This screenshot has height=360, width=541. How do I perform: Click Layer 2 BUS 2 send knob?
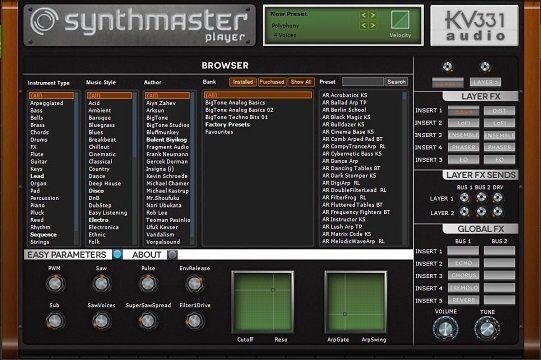tap(481, 212)
